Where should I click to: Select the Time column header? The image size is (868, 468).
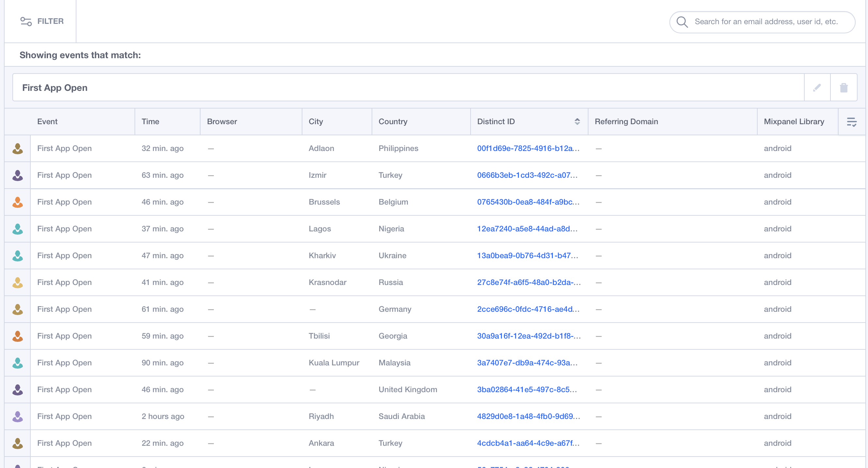click(151, 121)
